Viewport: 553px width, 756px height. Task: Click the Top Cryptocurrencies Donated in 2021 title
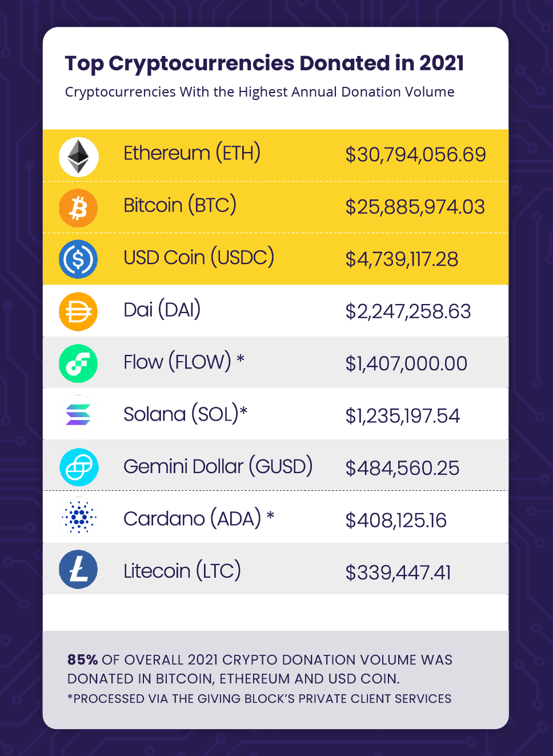click(265, 63)
